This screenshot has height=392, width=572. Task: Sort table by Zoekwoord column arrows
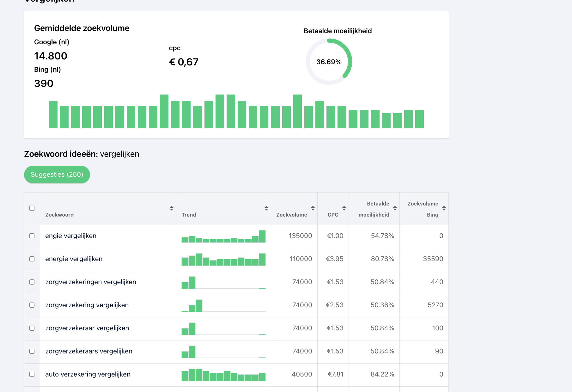[172, 208]
